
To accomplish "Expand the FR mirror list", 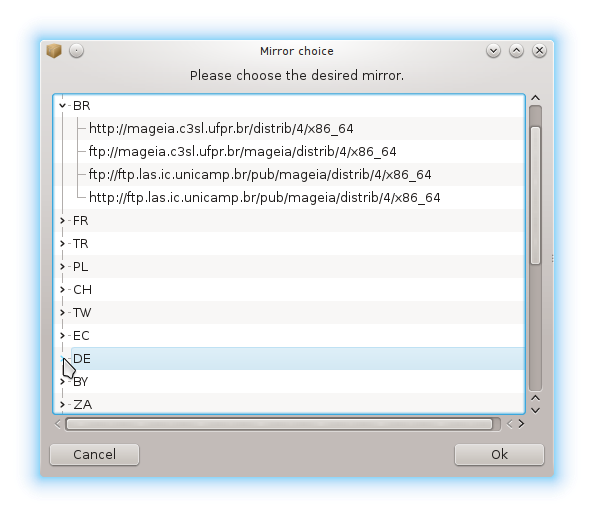I will point(63,220).
